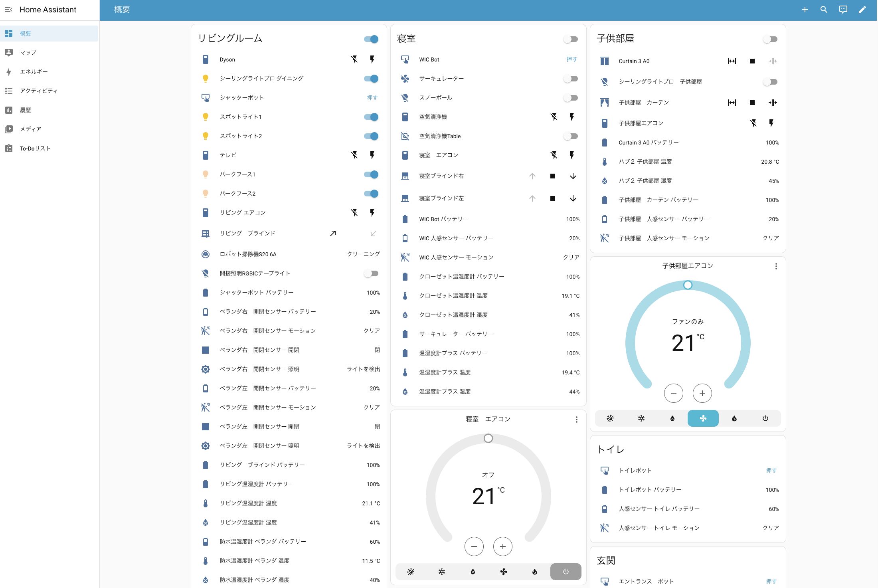
Task: Lower 寝室ブラインド右 using the down arrow
Action: click(x=573, y=176)
